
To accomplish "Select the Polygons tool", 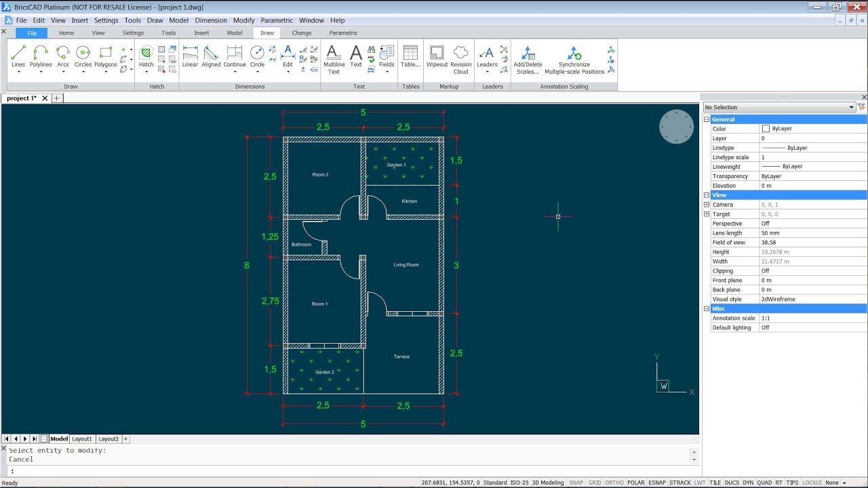I will pyautogui.click(x=105, y=57).
